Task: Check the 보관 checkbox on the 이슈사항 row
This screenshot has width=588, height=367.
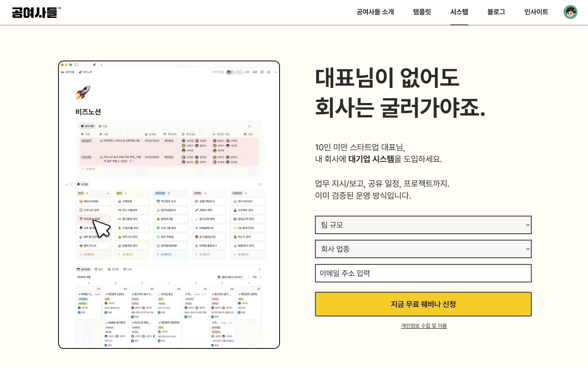Action: [x=245, y=157]
